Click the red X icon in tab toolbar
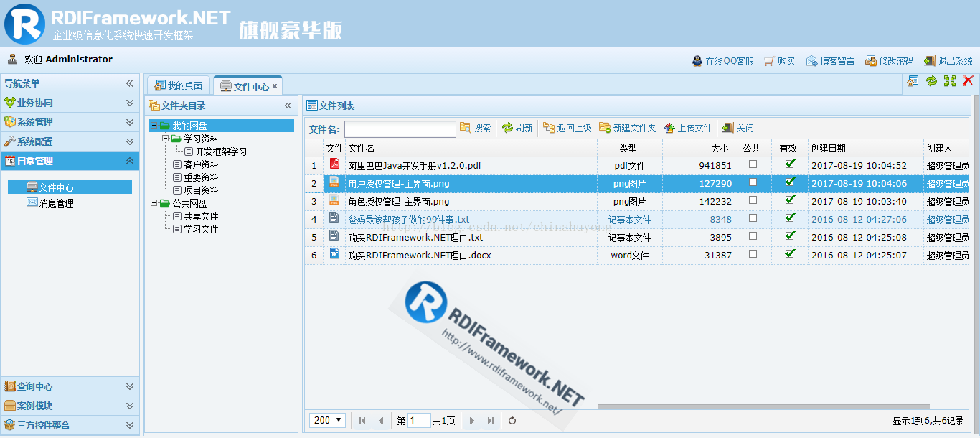The height and width of the screenshot is (438, 980). coord(968,81)
